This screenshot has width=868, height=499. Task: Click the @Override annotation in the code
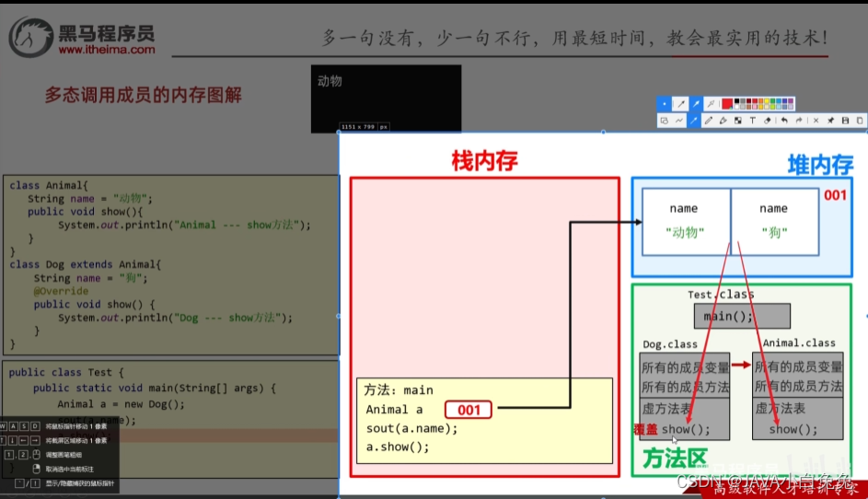point(61,291)
